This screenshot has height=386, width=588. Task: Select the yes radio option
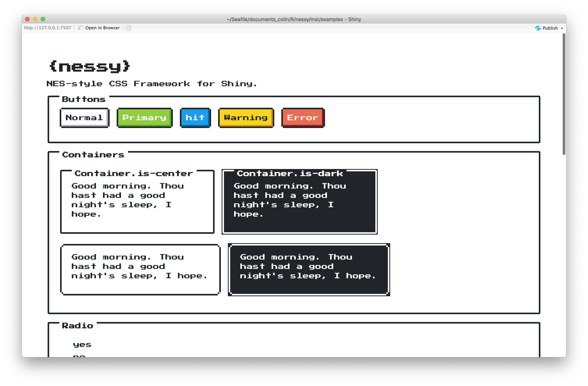82,344
